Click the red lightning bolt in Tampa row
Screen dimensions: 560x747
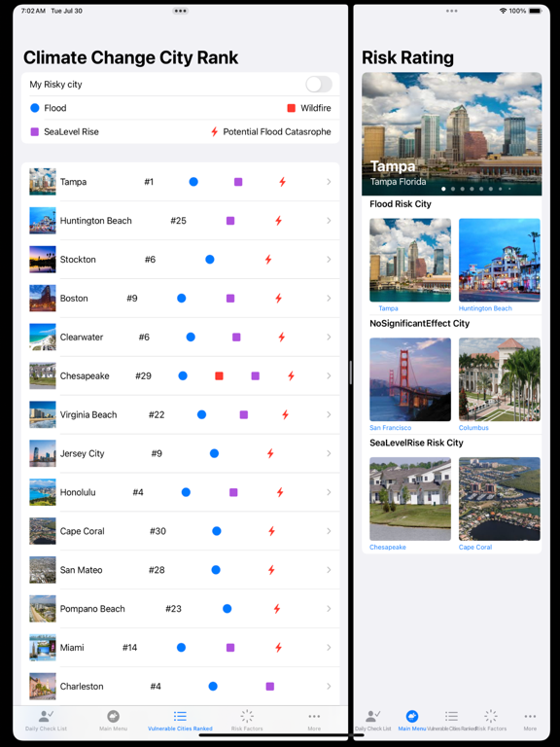pyautogui.click(x=282, y=182)
